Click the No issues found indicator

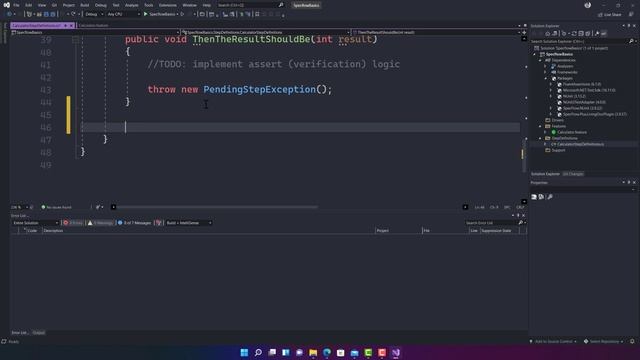click(x=56, y=207)
